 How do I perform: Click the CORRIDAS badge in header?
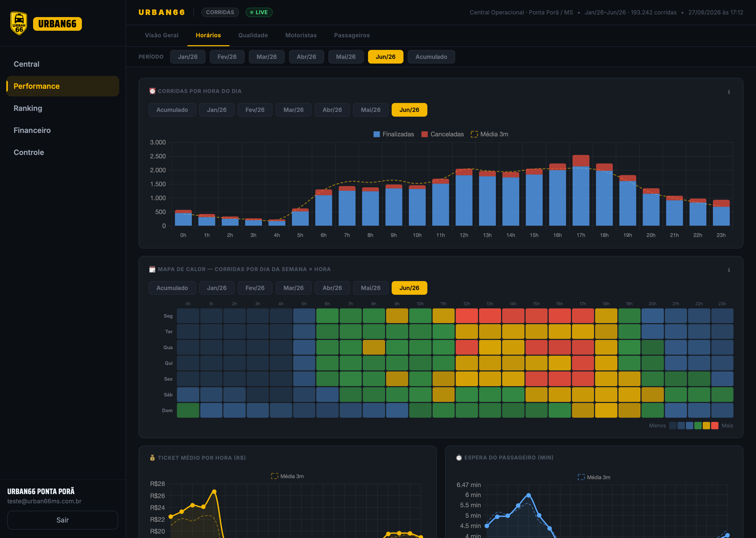click(220, 12)
